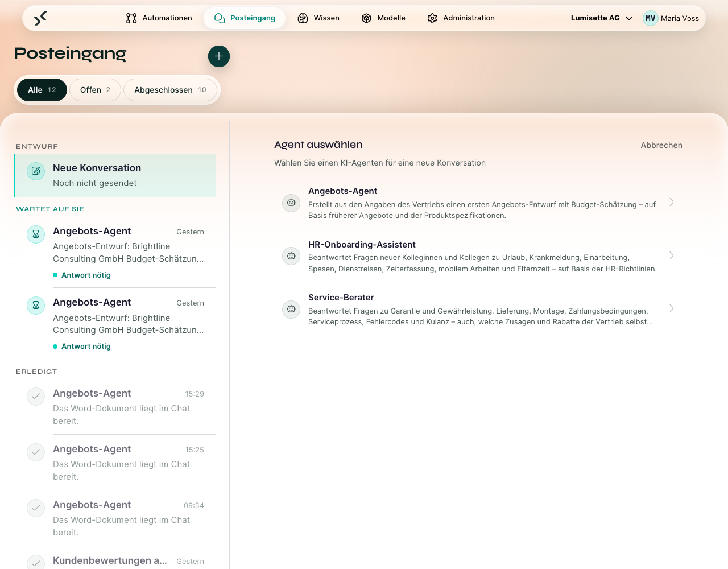
Task: Click the checkmark icon of the Kundenbewertungen conversation
Action: [x=36, y=562]
